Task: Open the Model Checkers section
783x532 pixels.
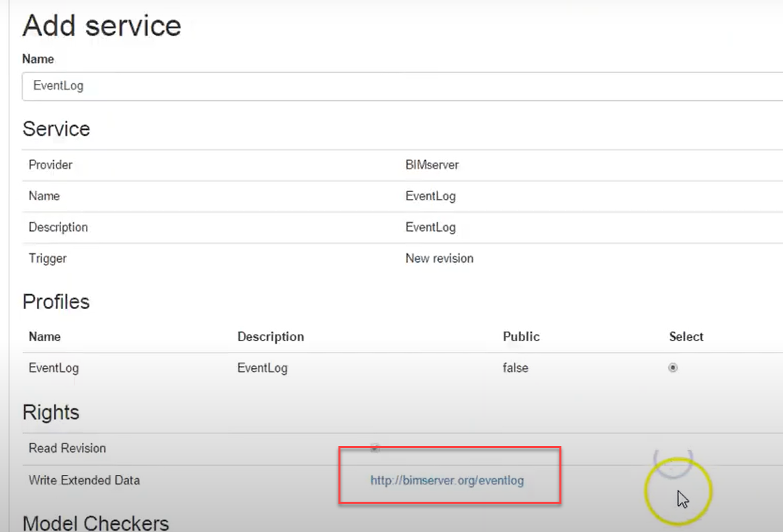Action: coord(95,522)
